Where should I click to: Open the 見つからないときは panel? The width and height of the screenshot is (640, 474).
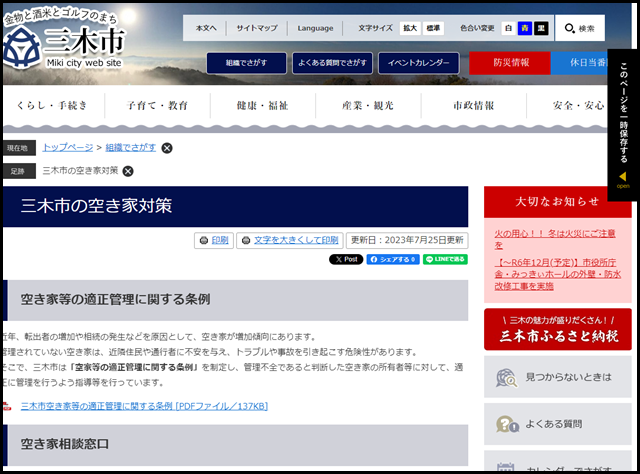click(x=558, y=377)
